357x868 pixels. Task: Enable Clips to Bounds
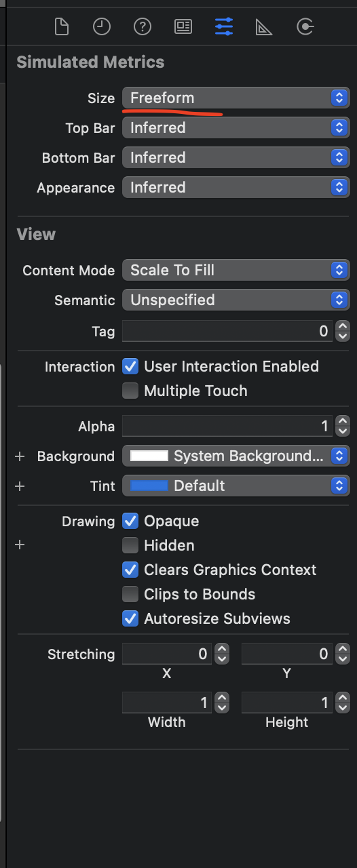pos(130,595)
